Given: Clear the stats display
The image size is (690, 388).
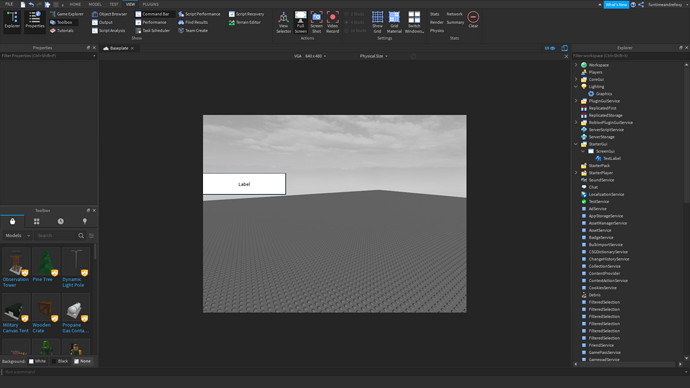Looking at the screenshot, I should tap(473, 20).
